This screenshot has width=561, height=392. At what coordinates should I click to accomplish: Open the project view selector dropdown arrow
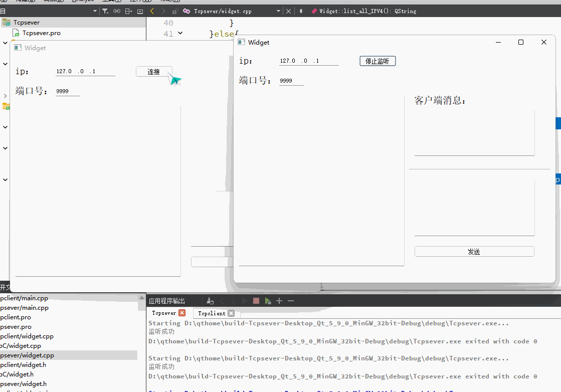pyautogui.click(x=95, y=11)
